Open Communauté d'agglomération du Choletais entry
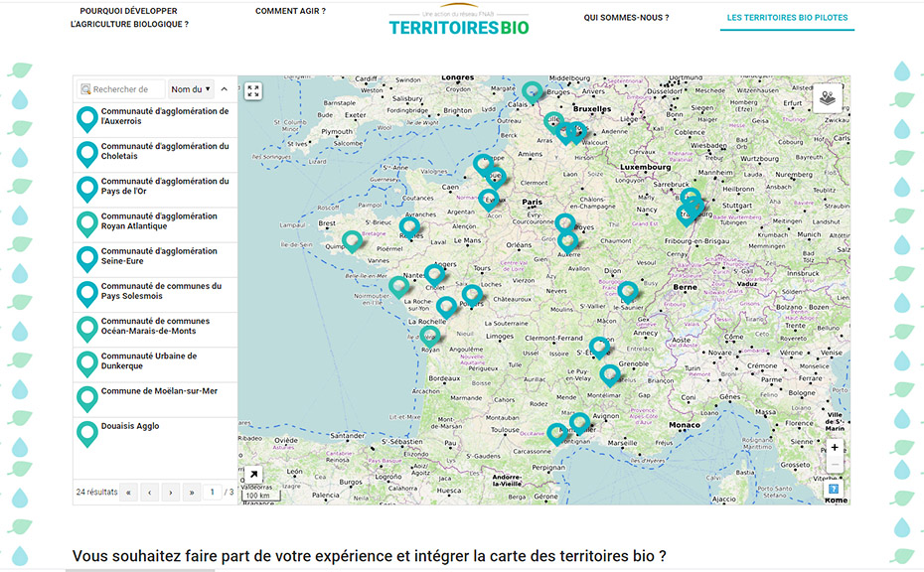The height and width of the screenshot is (572, 924). point(155,155)
